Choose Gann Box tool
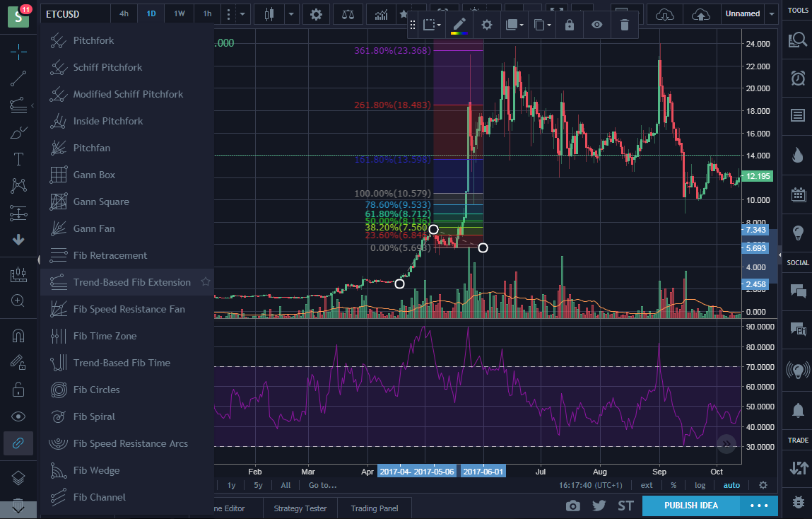Image resolution: width=812 pixels, height=519 pixels. click(x=127, y=175)
